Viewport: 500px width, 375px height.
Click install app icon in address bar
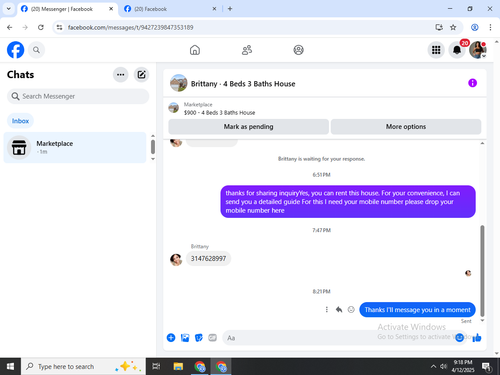tap(439, 27)
